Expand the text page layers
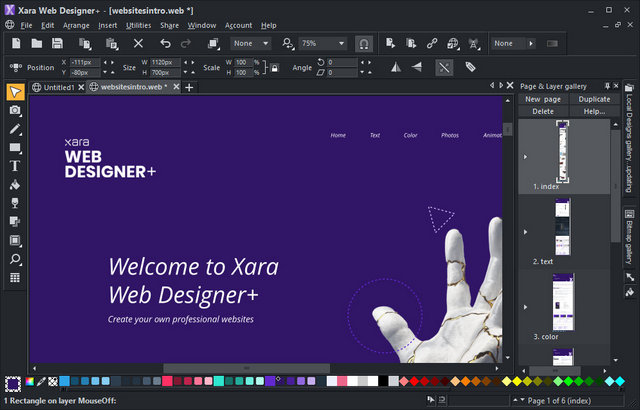This screenshot has width=640, height=410. (524, 232)
